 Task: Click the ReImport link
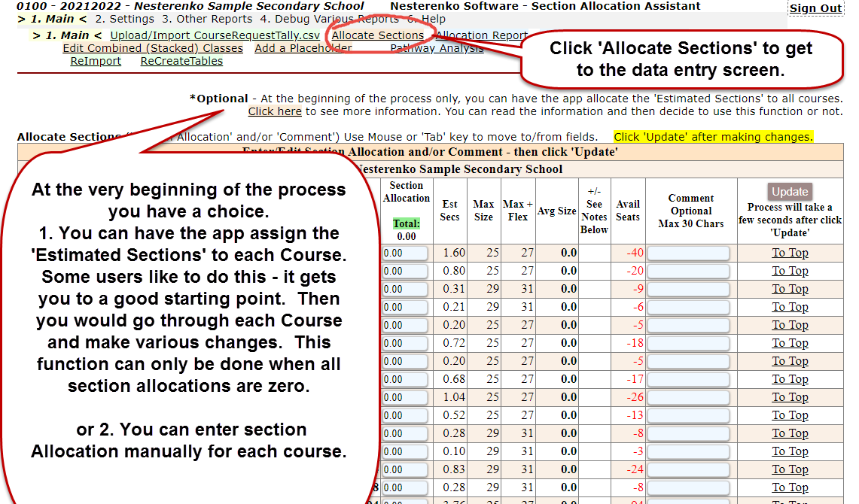pos(96,61)
